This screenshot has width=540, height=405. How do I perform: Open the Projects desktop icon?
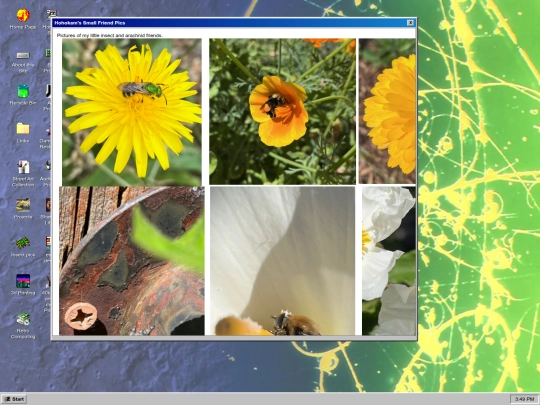coord(23,209)
